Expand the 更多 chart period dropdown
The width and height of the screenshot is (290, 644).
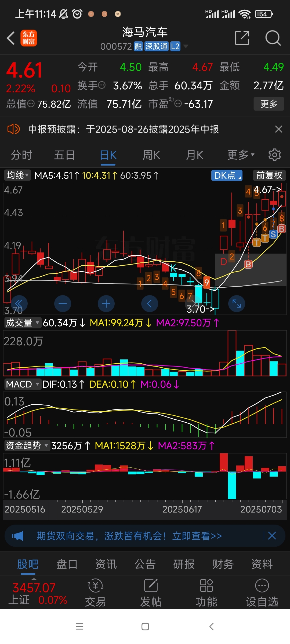(x=241, y=155)
